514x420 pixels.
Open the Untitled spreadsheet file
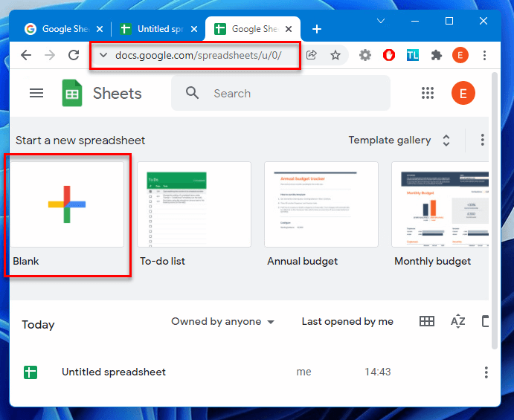point(113,372)
